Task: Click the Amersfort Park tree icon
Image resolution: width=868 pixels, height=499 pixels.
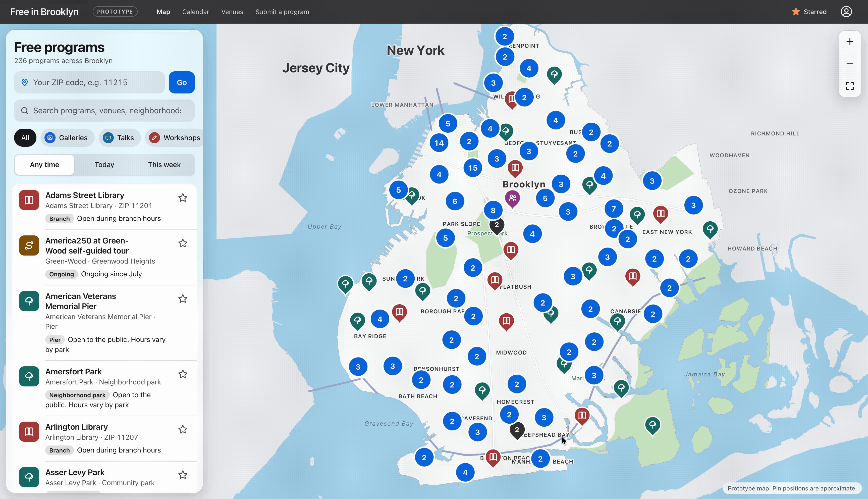Action: coord(29,376)
